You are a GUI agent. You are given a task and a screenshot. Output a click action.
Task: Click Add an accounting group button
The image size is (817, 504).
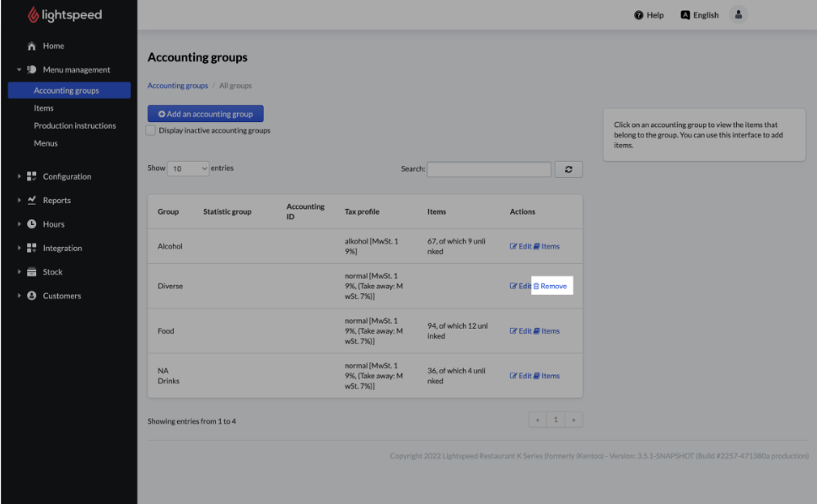205,114
